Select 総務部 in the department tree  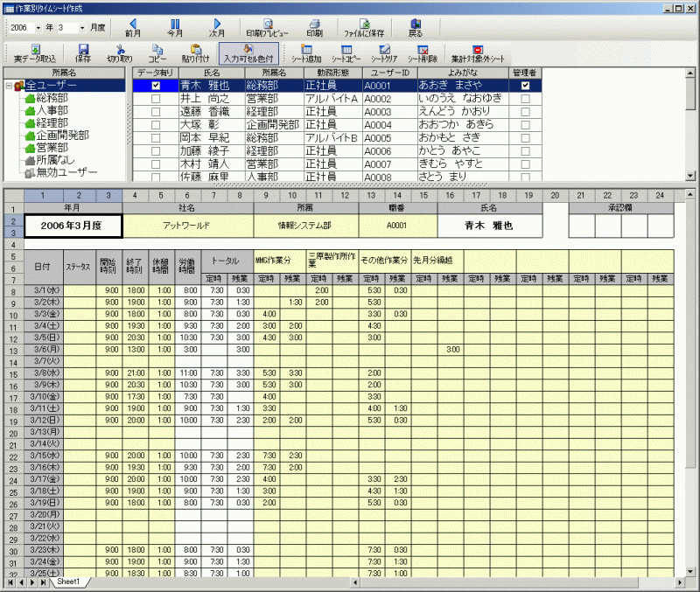point(52,98)
